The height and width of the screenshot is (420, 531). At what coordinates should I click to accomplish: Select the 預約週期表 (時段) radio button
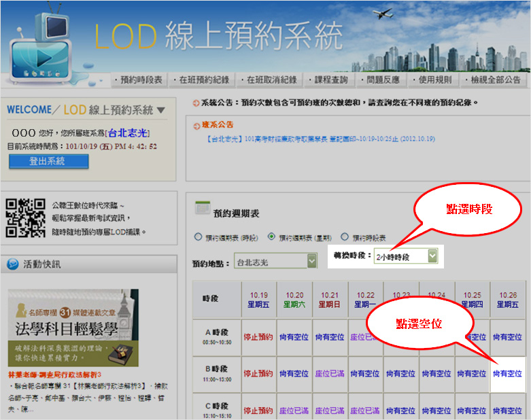(198, 237)
